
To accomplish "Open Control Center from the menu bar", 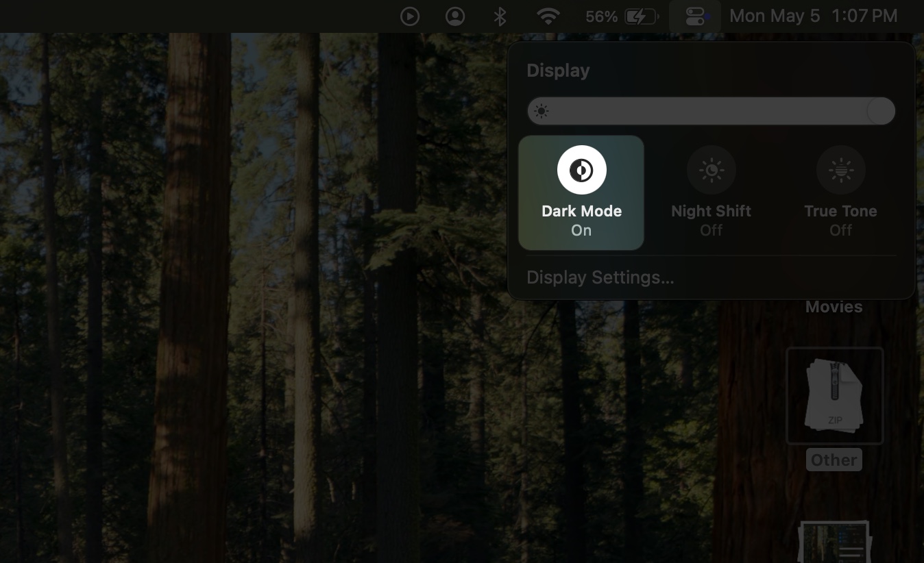I will coord(694,16).
